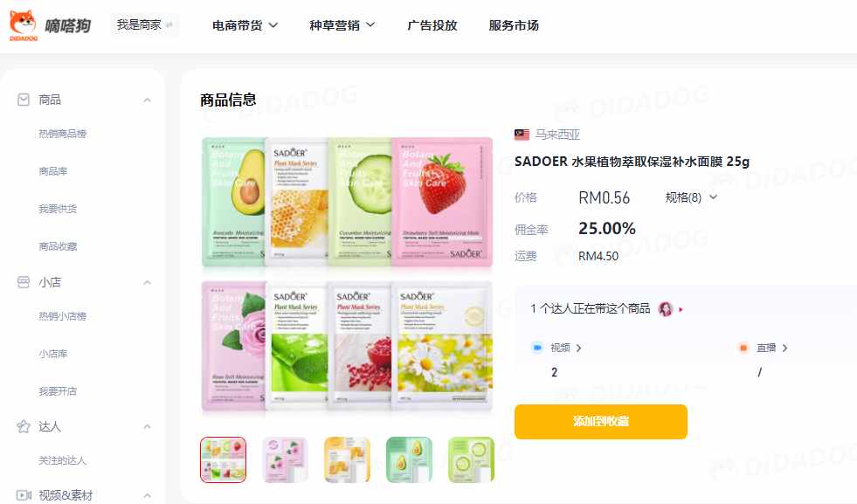
Task: Open the 服务市场 menu item
Action: click(x=514, y=25)
